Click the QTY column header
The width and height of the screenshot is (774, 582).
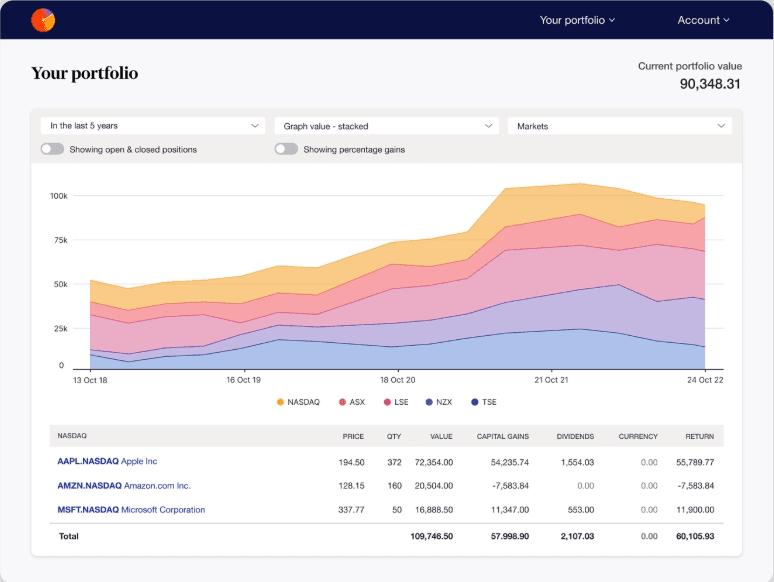(394, 436)
